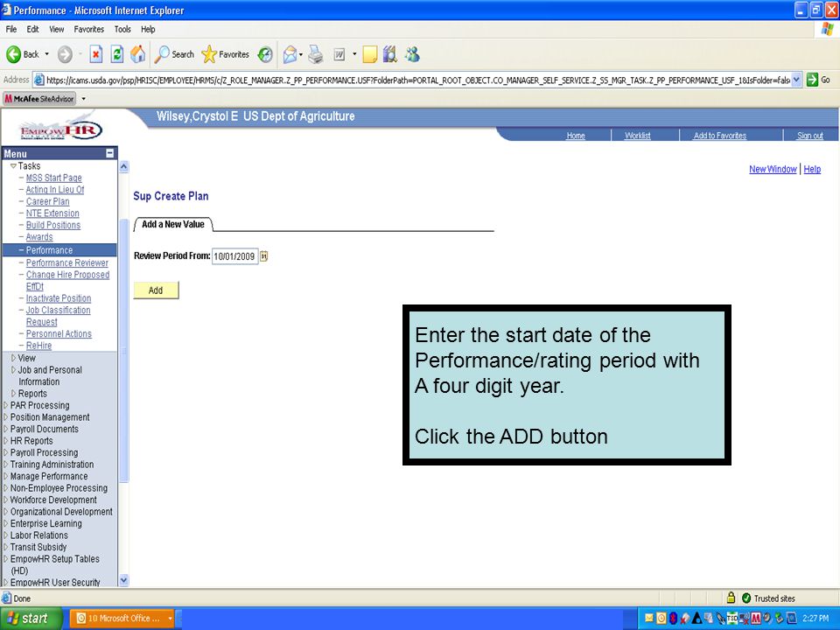The height and width of the screenshot is (630, 840).
Task: Open the Tools menu
Action: click(x=122, y=29)
